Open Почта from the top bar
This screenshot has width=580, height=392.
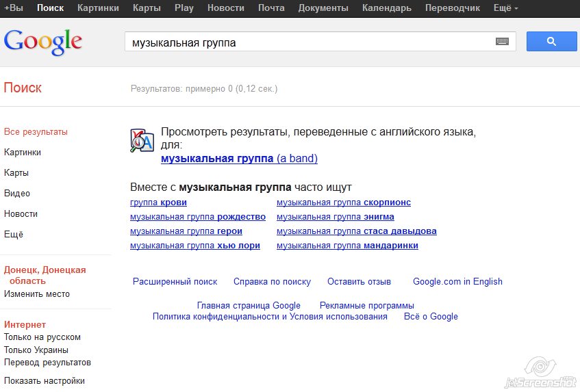coord(271,8)
